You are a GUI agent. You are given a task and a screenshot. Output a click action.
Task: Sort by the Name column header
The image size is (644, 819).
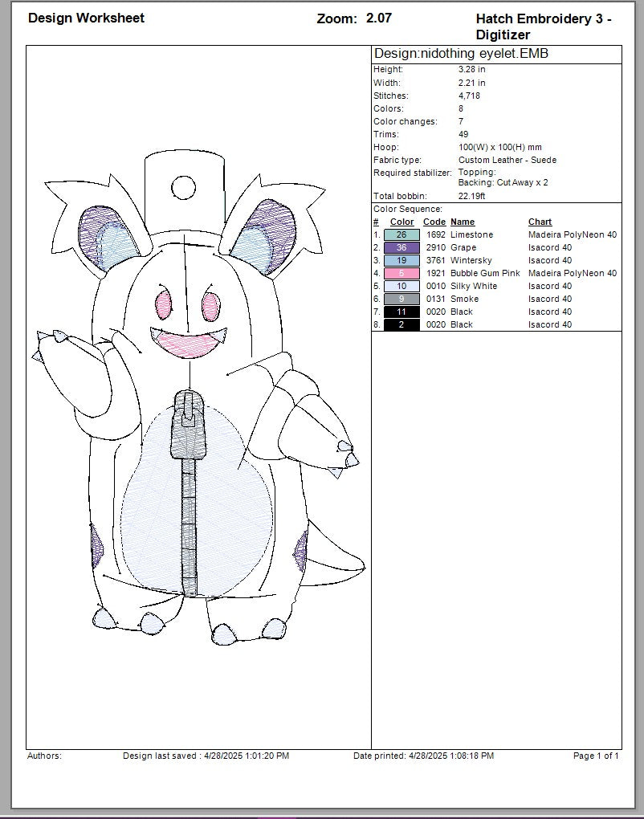(x=463, y=222)
